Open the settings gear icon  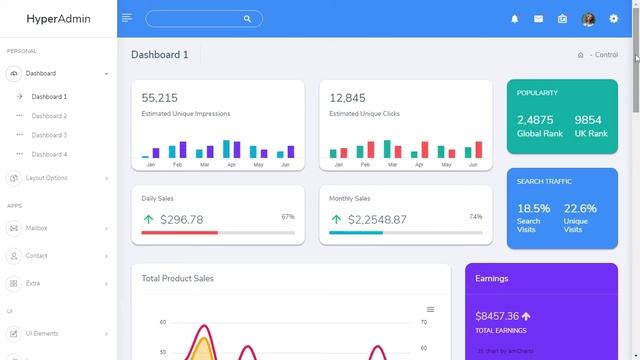pyautogui.click(x=613, y=18)
